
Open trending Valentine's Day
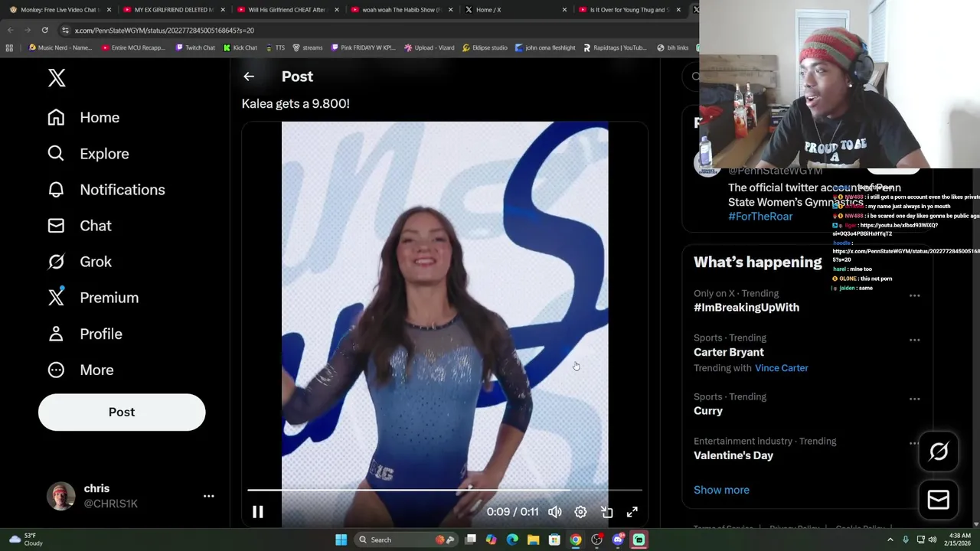coord(733,455)
